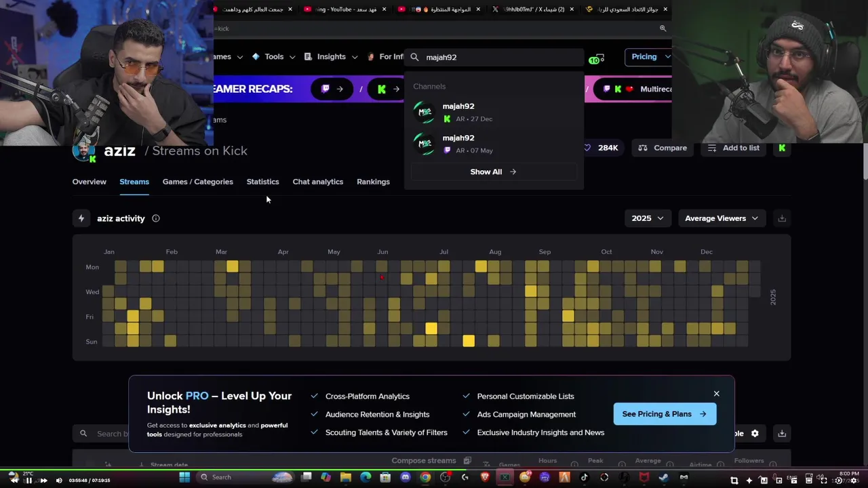868x488 pixels.
Task: Switch to the Overview tab
Action: tap(90, 182)
